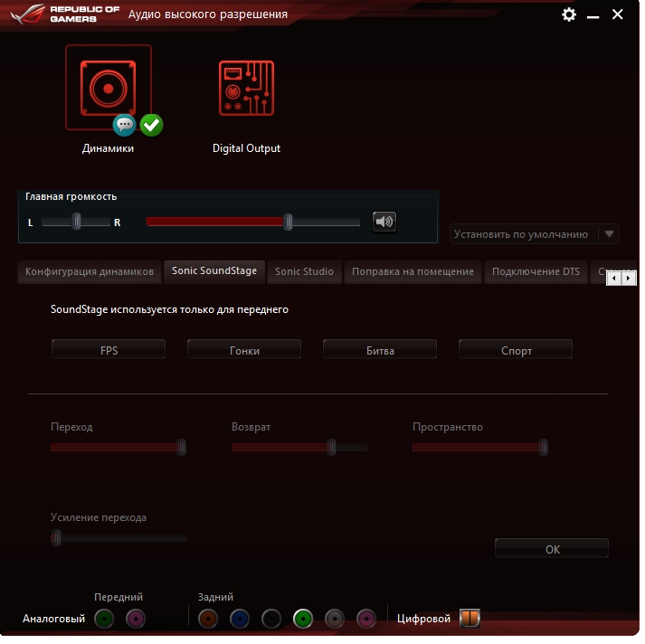
Task: Switch to the Sonic SoundStage tab
Action: 214,271
